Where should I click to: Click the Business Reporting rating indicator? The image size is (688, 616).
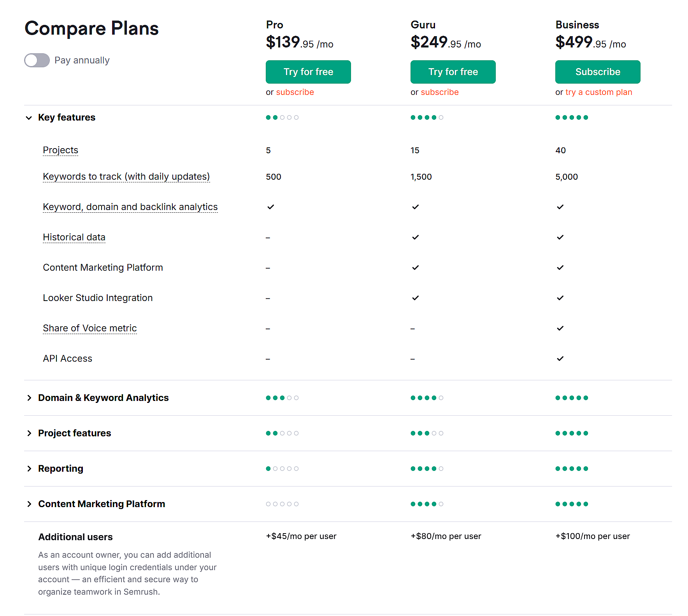pyautogui.click(x=572, y=468)
